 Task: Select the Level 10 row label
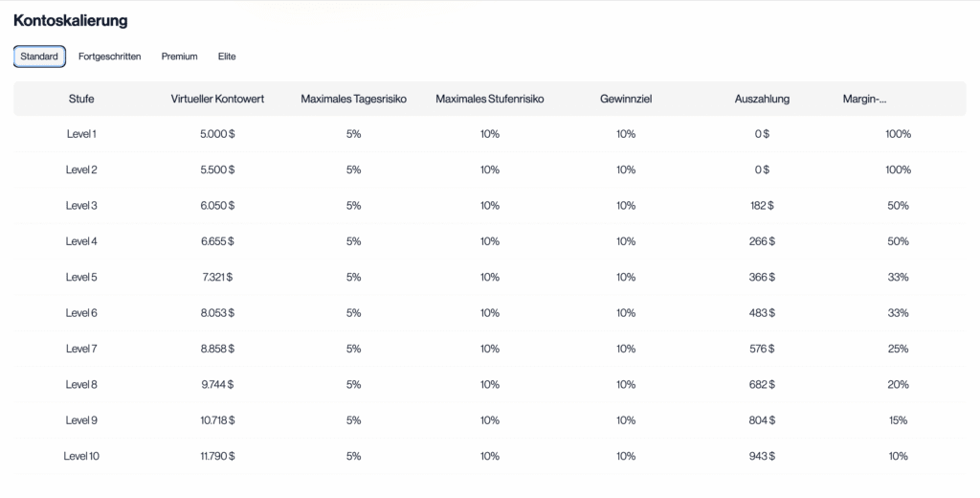click(x=81, y=456)
